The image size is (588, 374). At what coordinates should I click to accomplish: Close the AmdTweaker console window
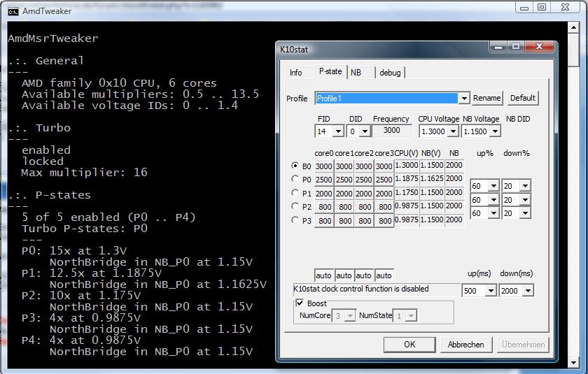tap(566, 8)
